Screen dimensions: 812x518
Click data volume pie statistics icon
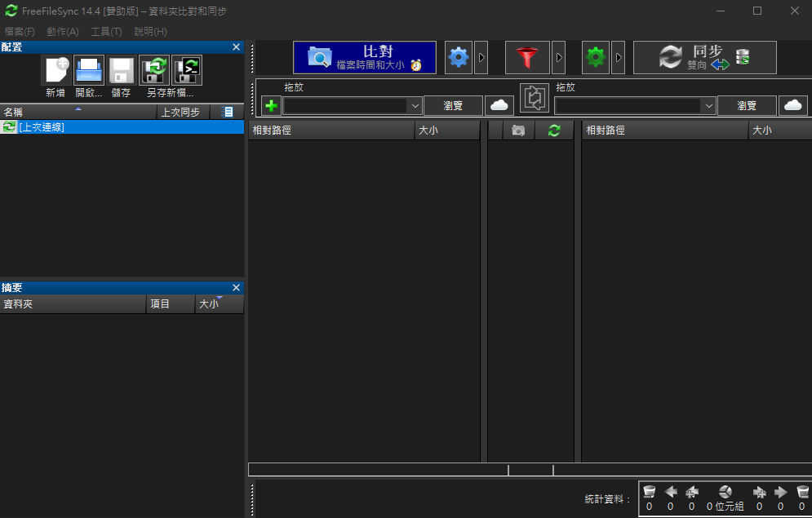pos(725,492)
